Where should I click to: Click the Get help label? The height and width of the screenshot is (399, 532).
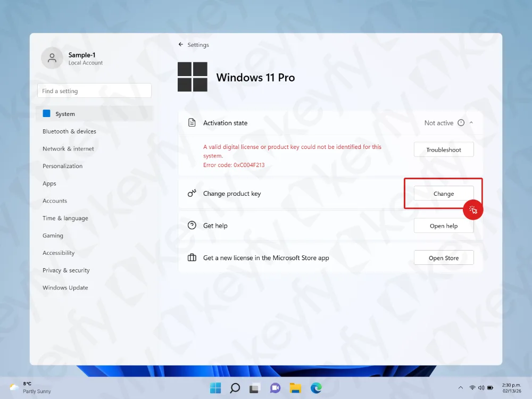215,226
